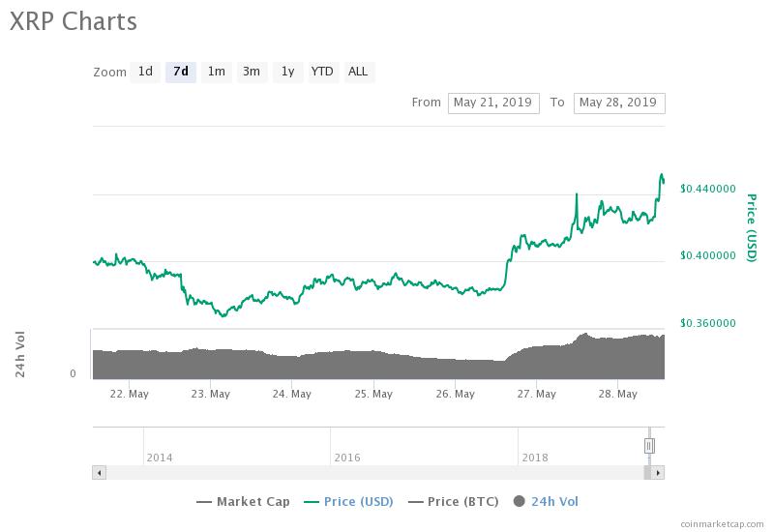The image size is (774, 532).
Task: Open the coinmarketcap.com credit link
Action: (722, 524)
